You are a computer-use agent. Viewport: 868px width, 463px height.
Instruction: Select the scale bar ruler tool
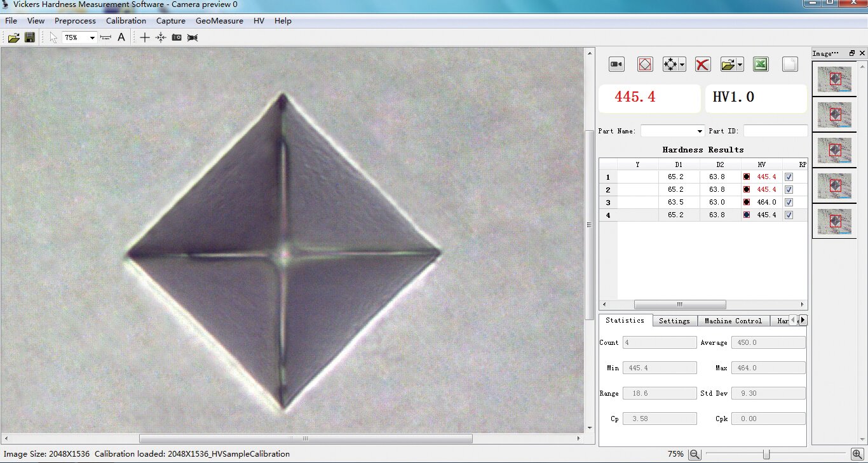105,37
